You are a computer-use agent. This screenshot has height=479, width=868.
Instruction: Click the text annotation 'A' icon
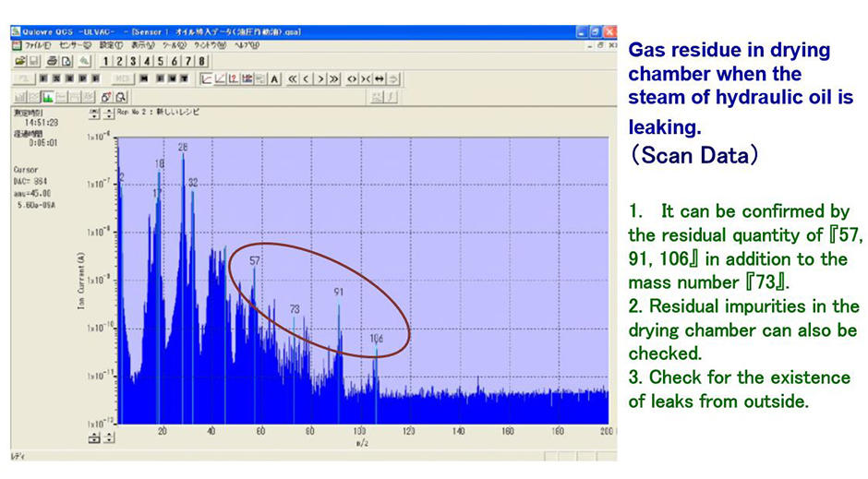tap(274, 78)
